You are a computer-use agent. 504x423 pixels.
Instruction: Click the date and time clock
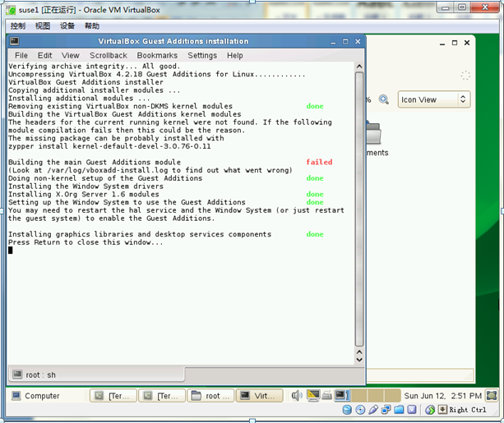[442, 396]
